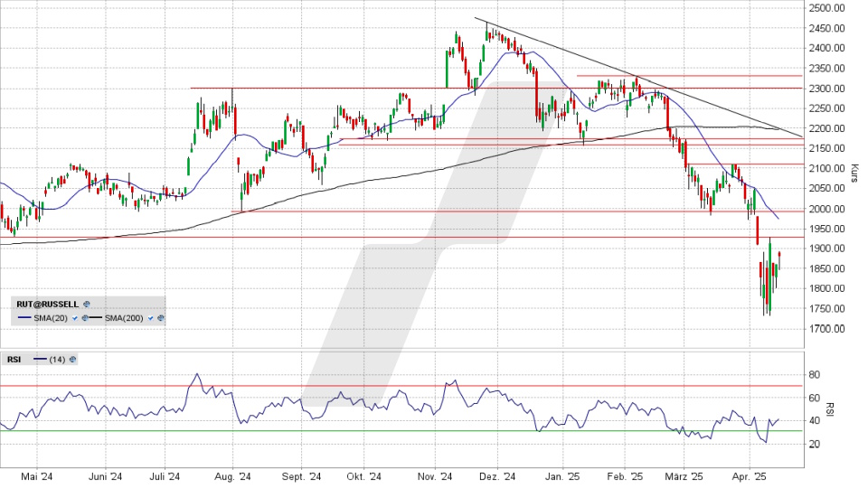Click the RUT@RUSSELL legend label
This screenshot has width=868, height=488.
(x=48, y=305)
